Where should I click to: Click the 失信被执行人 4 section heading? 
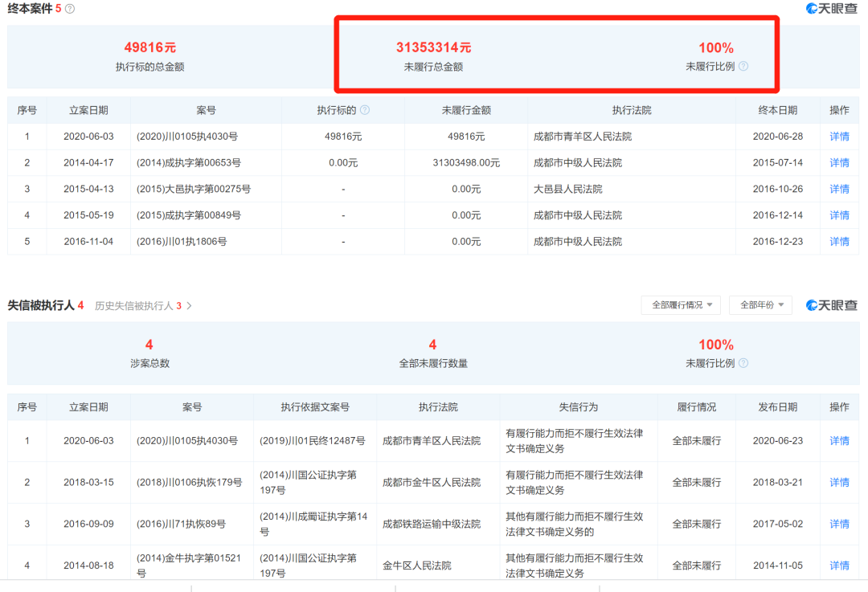pyautogui.click(x=46, y=305)
